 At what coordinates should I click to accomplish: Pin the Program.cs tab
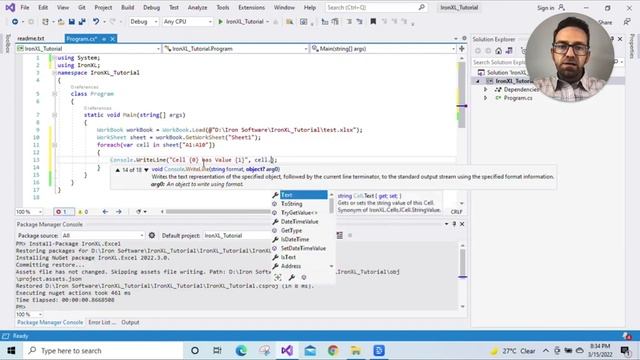point(104,38)
